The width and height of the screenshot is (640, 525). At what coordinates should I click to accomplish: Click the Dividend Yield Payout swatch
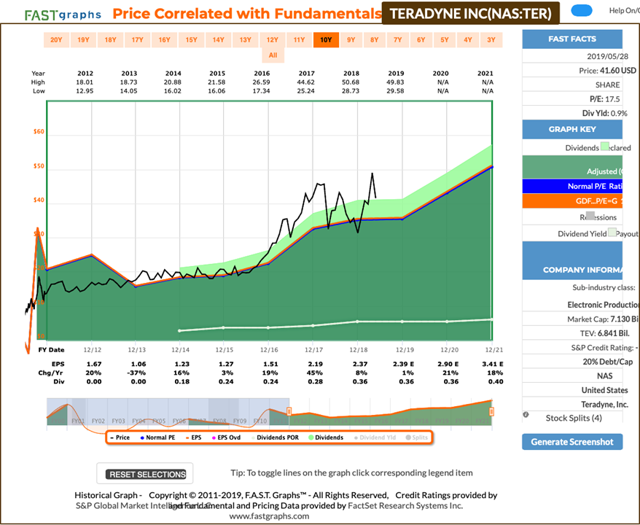click(x=612, y=232)
